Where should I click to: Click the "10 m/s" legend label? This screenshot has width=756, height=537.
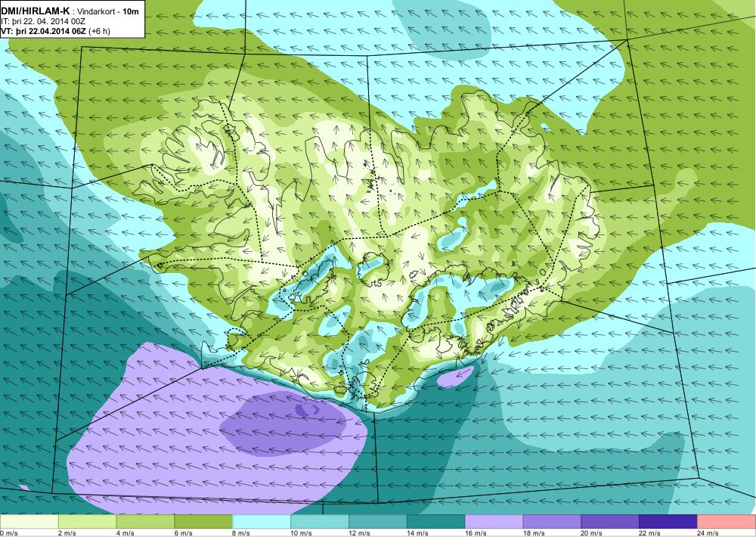[302, 533]
